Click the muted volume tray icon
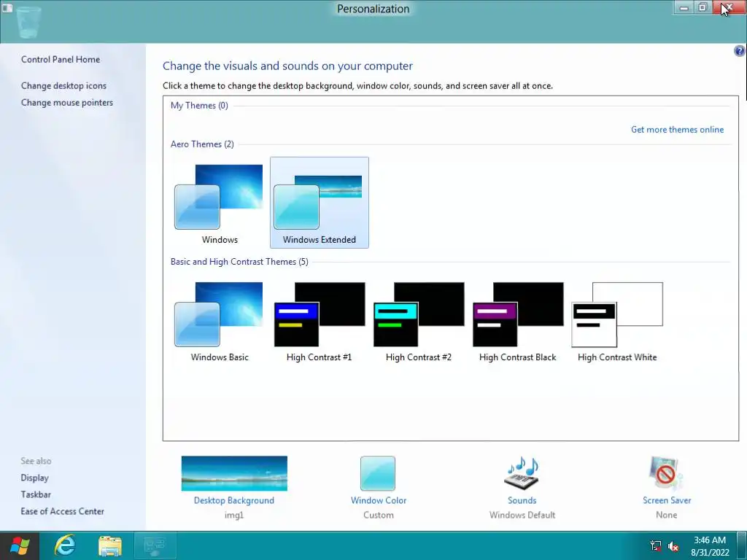Viewport: 747px width, 560px height. coord(673,546)
